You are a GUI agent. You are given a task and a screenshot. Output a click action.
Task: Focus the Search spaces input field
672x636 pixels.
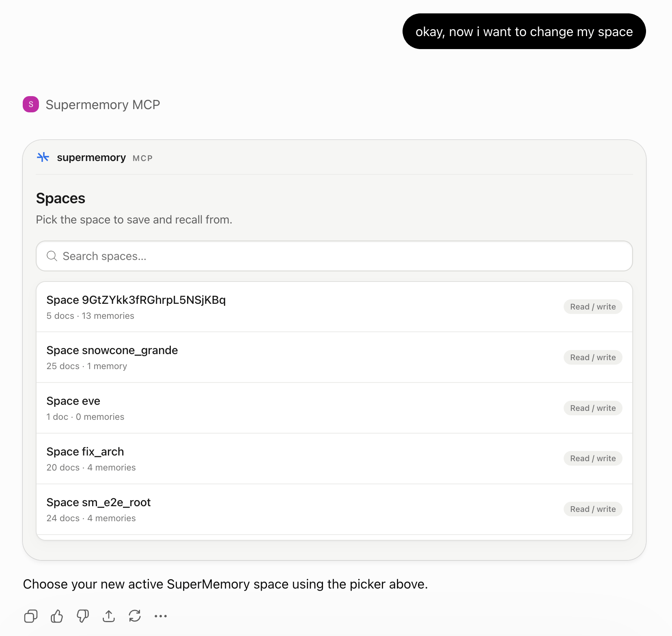point(334,256)
